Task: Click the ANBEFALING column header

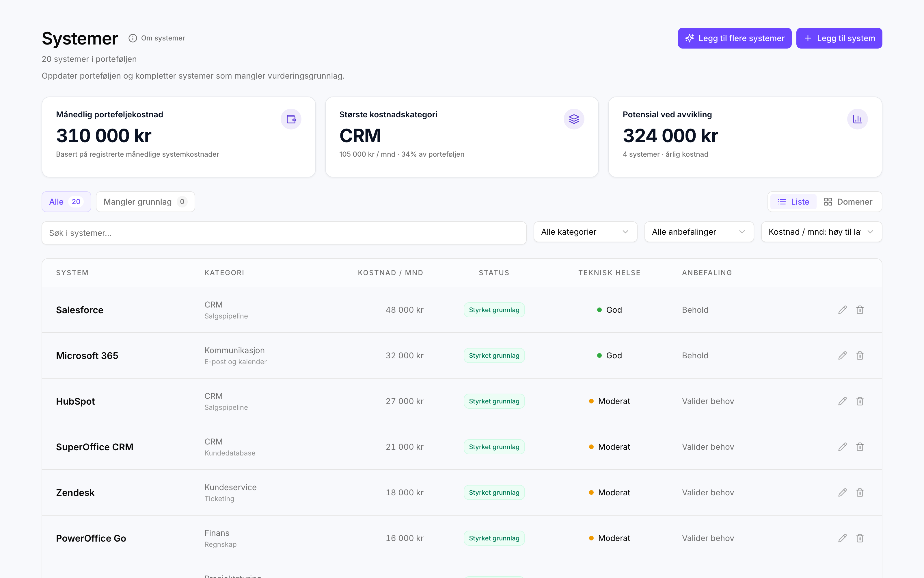Action: tap(707, 273)
